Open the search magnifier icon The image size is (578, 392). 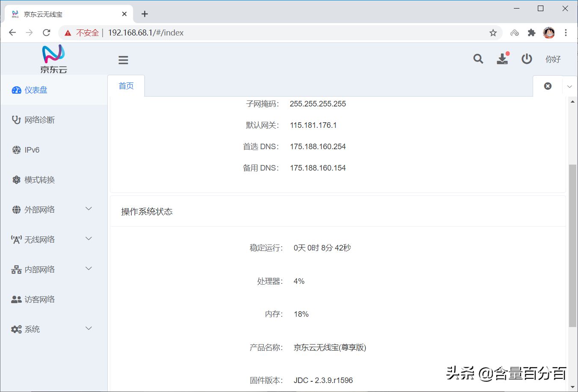point(478,59)
